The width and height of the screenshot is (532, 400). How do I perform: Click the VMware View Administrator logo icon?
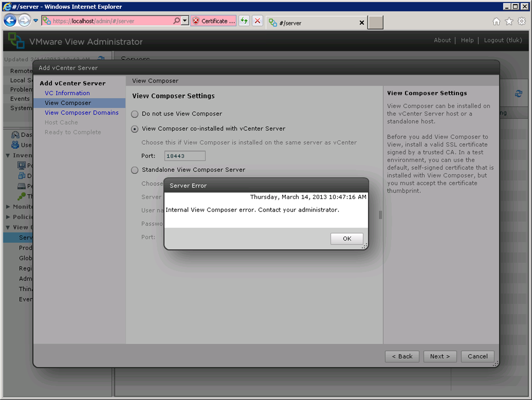click(16, 41)
